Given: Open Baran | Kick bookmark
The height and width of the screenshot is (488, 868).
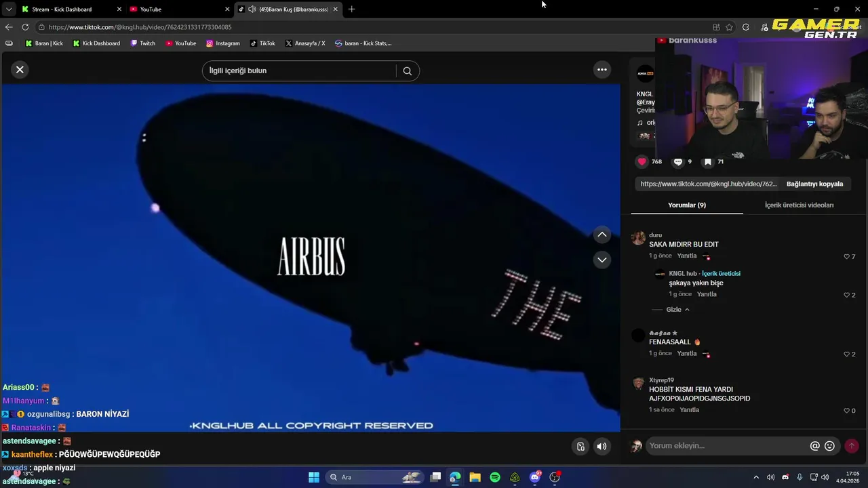Looking at the screenshot, I should (x=44, y=43).
